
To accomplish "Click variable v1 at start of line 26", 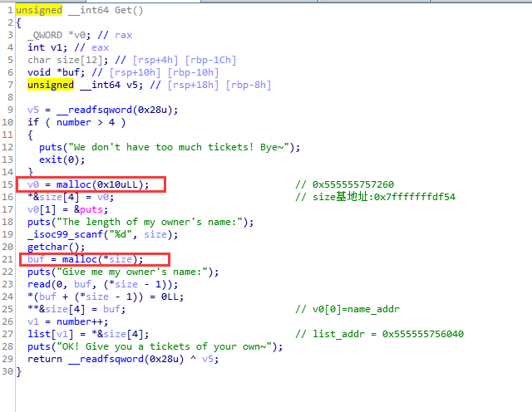I will tap(33, 321).
